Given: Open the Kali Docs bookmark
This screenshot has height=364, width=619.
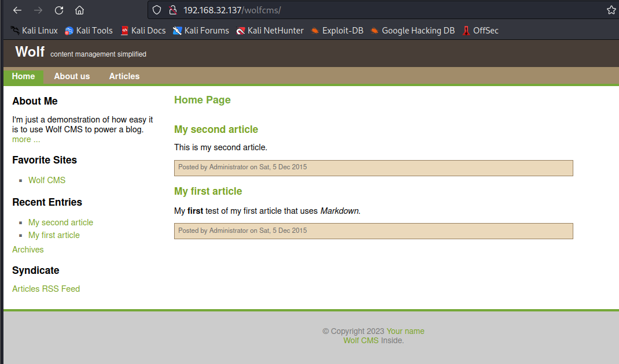Looking at the screenshot, I should tap(143, 31).
